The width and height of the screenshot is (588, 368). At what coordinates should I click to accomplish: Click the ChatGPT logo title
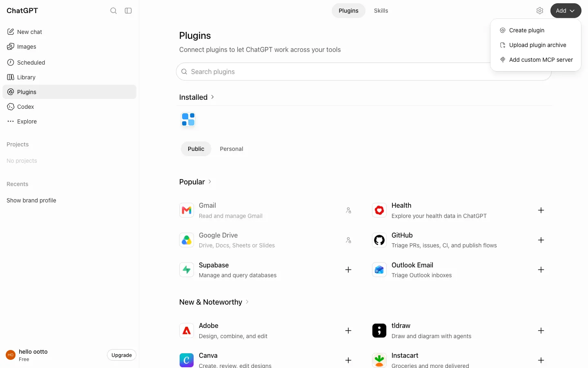(x=22, y=11)
